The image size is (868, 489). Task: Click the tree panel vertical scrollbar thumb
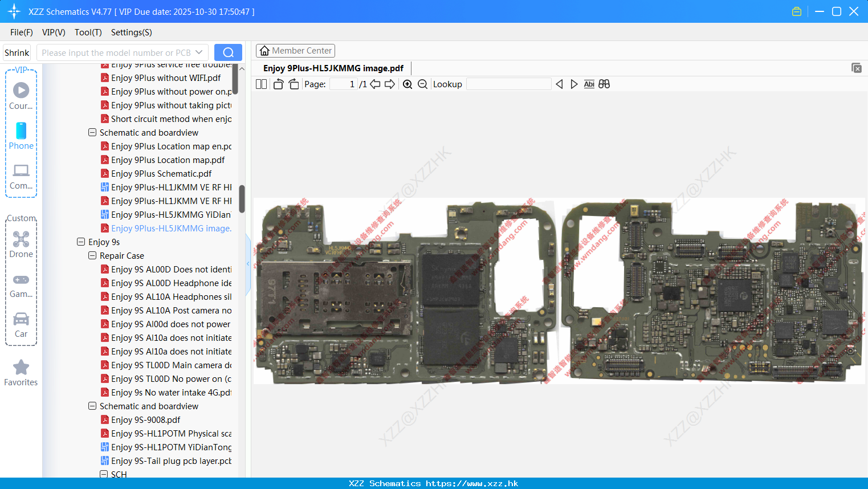point(242,199)
